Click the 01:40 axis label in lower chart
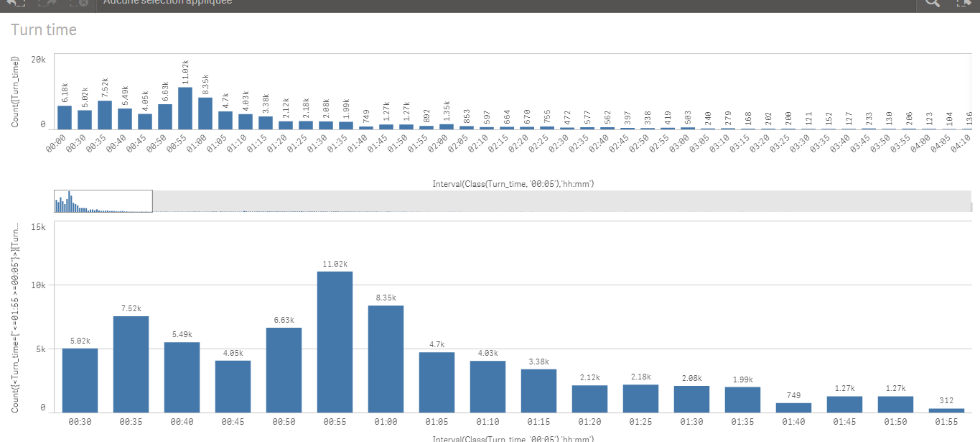 794,421
